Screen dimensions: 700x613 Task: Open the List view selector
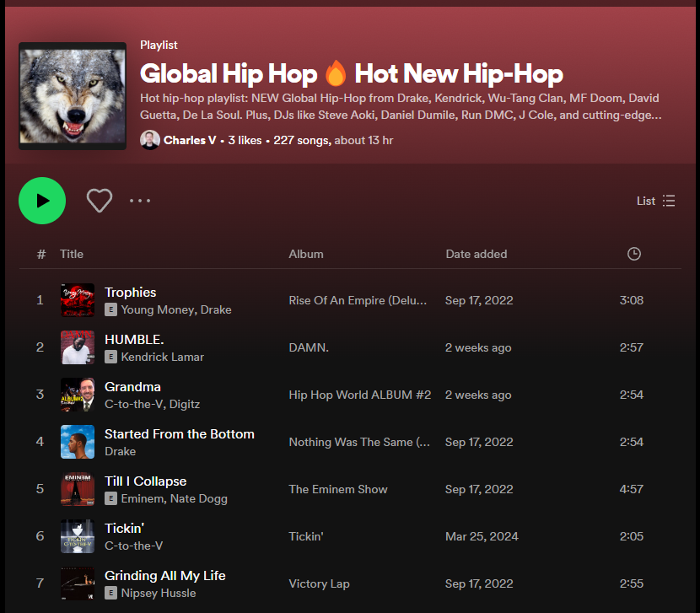pos(656,201)
